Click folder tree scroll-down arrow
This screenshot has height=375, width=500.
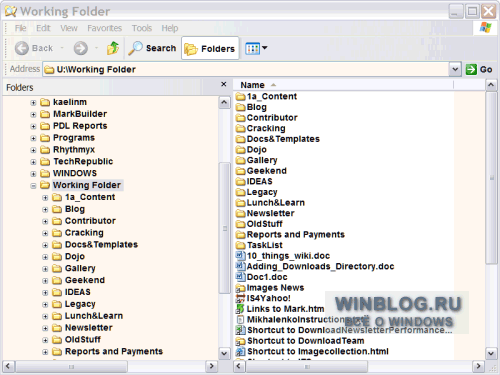click(224, 353)
